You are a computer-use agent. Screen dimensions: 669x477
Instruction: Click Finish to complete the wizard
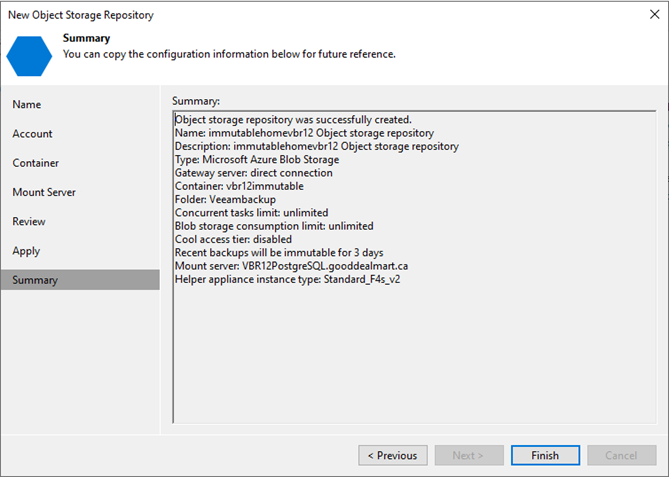[545, 455]
